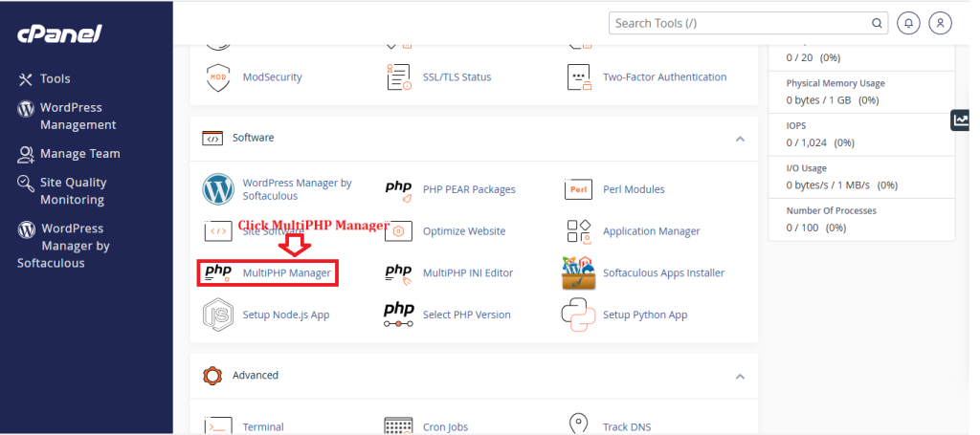The width and height of the screenshot is (980, 435).
Task: Open the Select PHP Version link
Action: pos(466,315)
